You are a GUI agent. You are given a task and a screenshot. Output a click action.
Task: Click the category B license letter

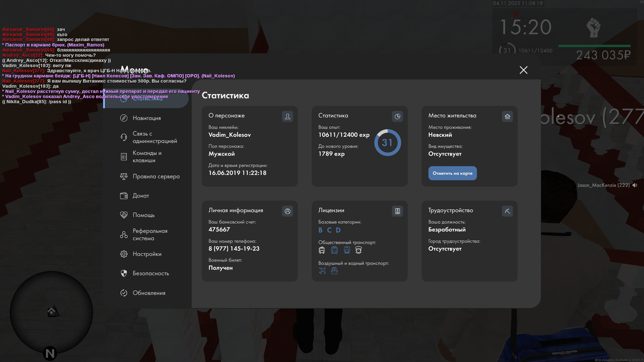(x=320, y=230)
